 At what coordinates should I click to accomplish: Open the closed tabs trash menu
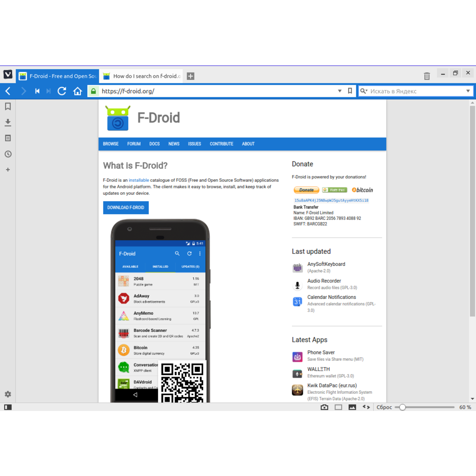click(427, 75)
